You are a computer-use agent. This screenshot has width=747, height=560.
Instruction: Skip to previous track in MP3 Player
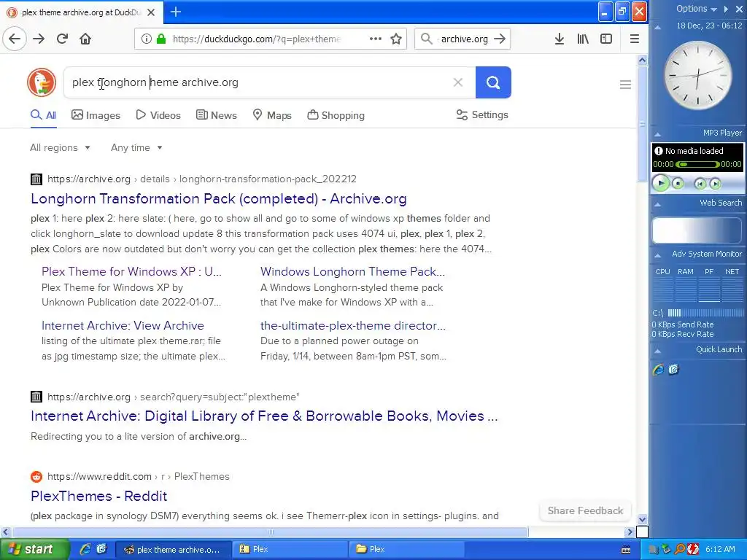[700, 184]
